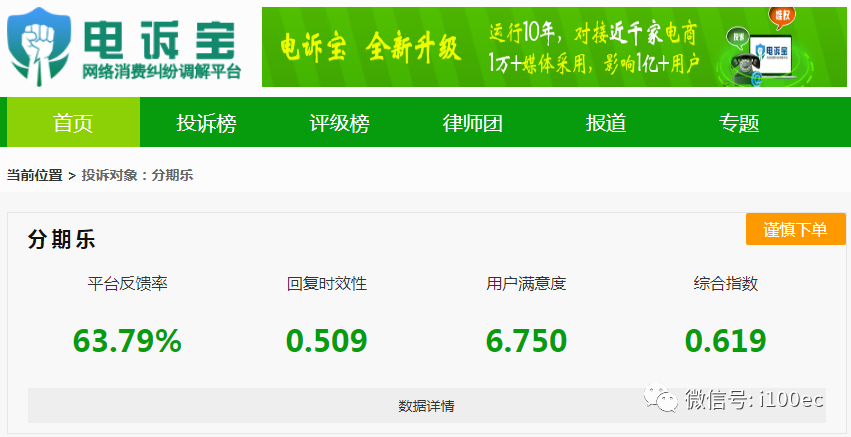Click the 0.619 composite index value

[726, 340]
